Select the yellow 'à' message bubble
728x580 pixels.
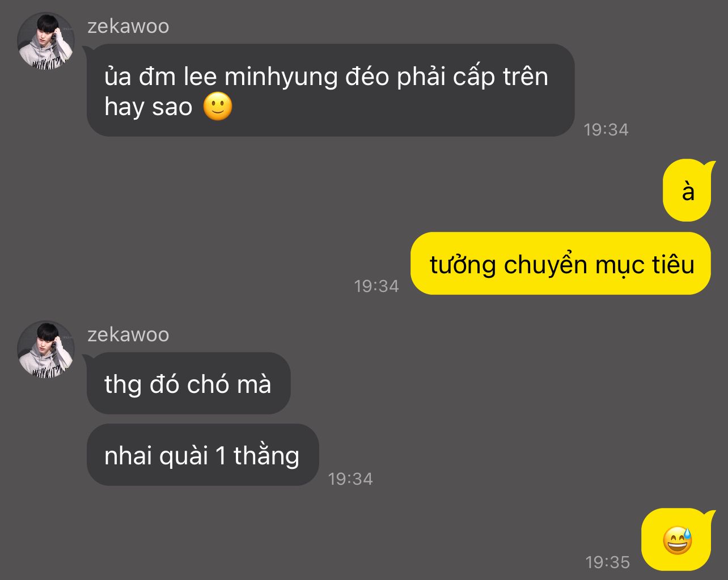(687, 190)
